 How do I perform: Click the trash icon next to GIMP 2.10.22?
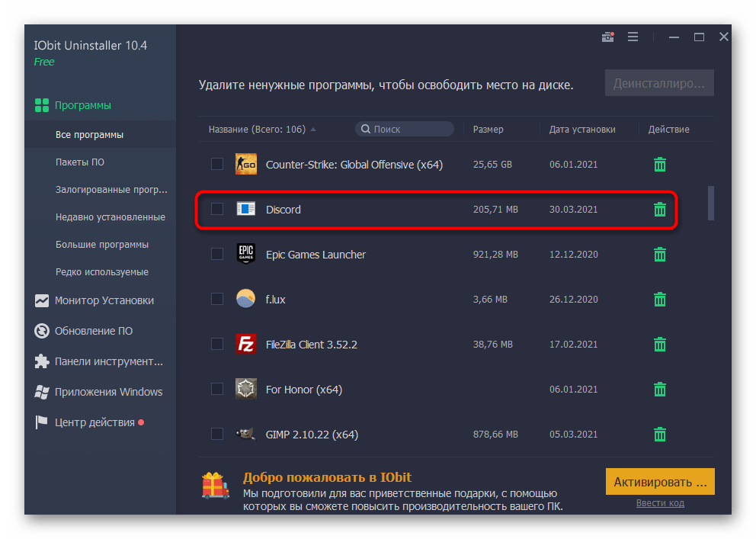click(x=659, y=434)
